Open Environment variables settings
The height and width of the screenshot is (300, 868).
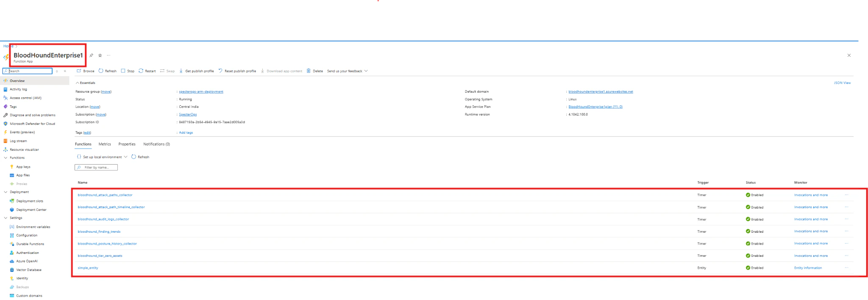(33, 227)
